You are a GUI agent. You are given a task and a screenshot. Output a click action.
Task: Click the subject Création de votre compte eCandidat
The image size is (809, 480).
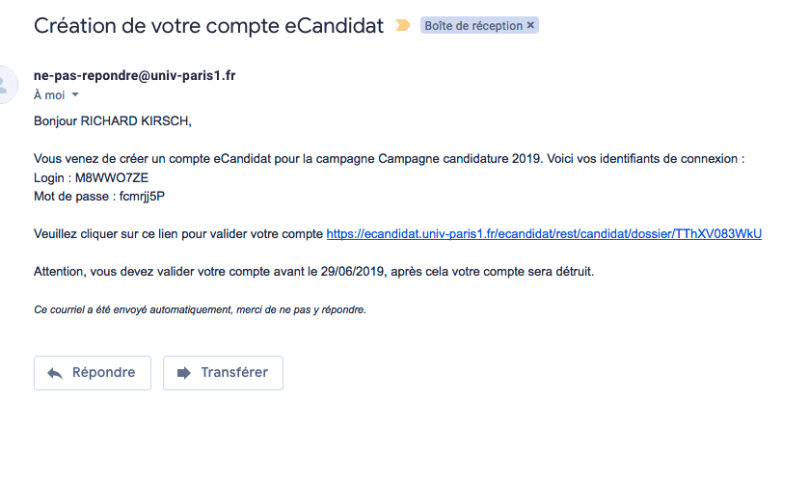click(209, 26)
